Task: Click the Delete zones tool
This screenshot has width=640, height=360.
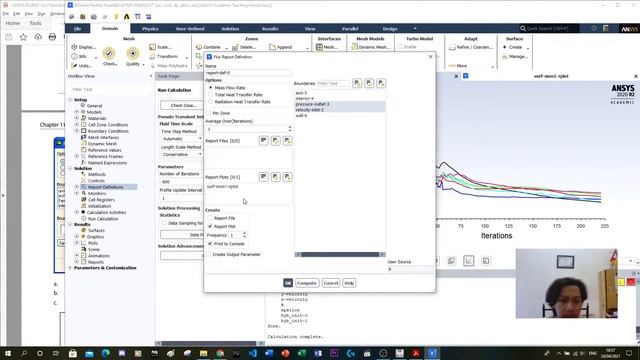Action: coord(244,47)
